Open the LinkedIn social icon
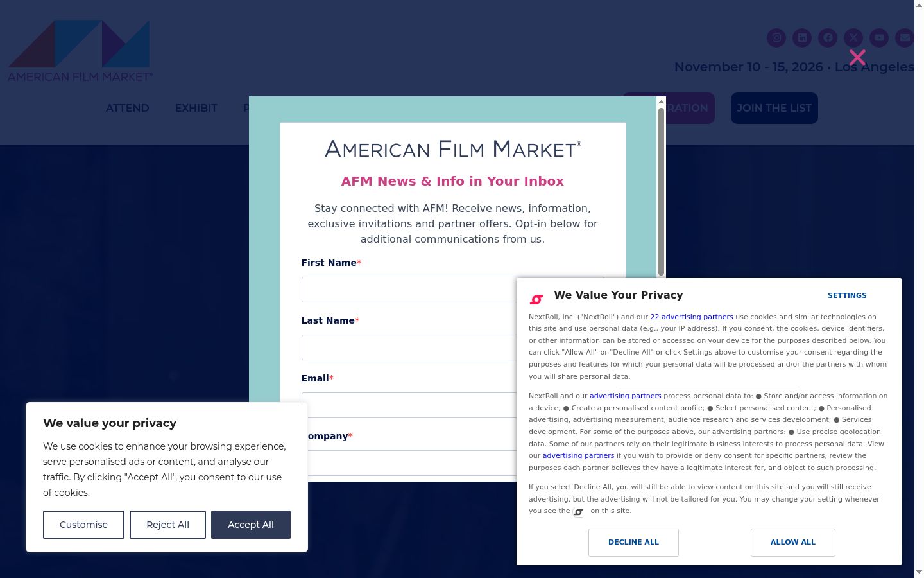 tap(802, 38)
